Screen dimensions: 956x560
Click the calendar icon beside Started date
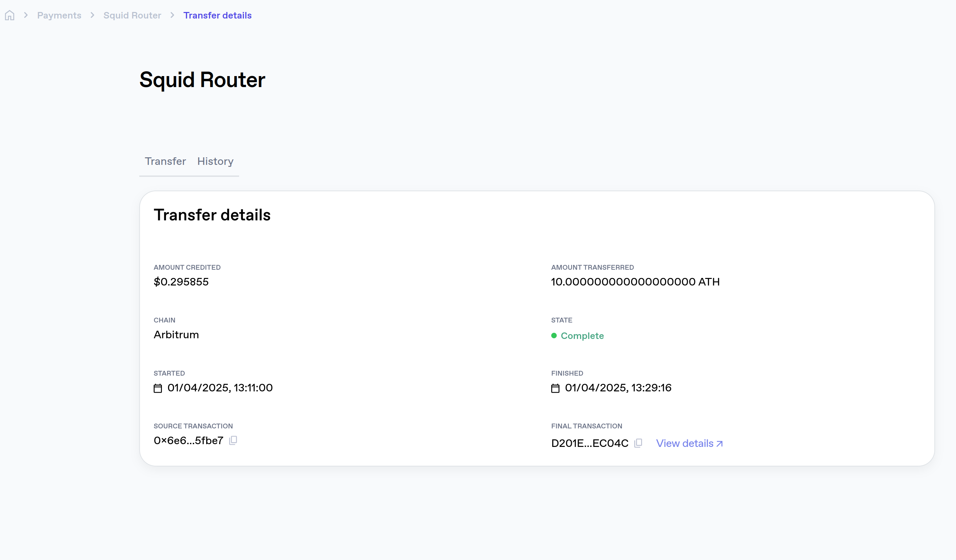point(158,388)
